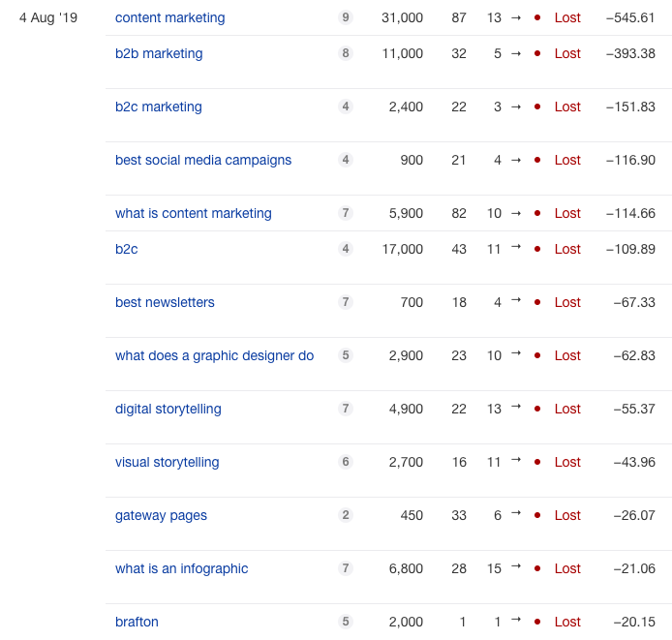Click the 'b2b marketing' keyword link
This screenshot has width=672, height=640.
point(159,53)
